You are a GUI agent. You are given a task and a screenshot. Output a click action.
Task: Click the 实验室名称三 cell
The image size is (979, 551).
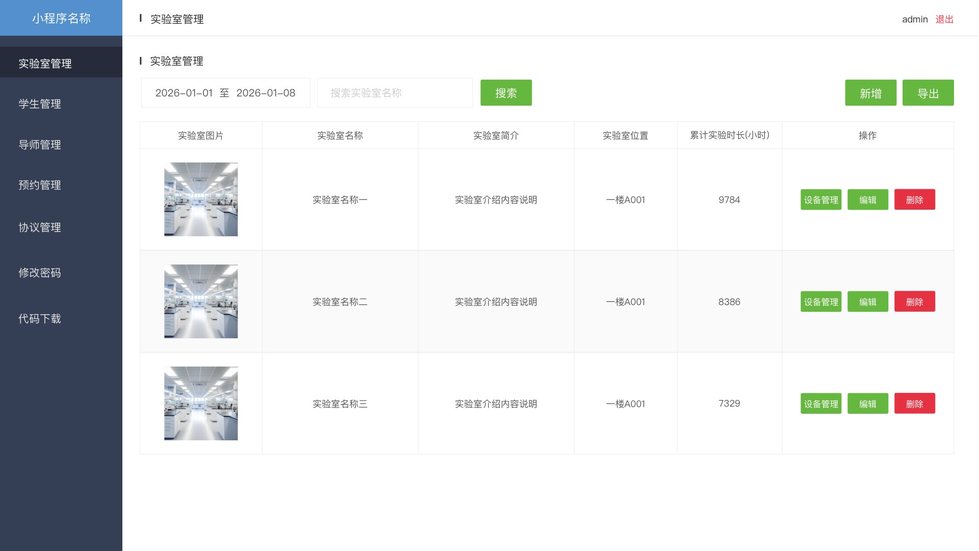pos(340,404)
